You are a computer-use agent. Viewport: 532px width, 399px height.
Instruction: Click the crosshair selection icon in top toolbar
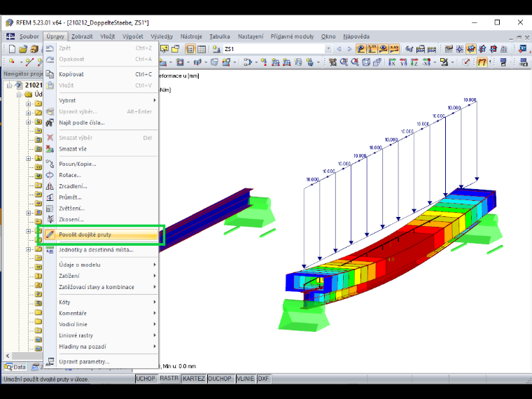click(x=460, y=49)
